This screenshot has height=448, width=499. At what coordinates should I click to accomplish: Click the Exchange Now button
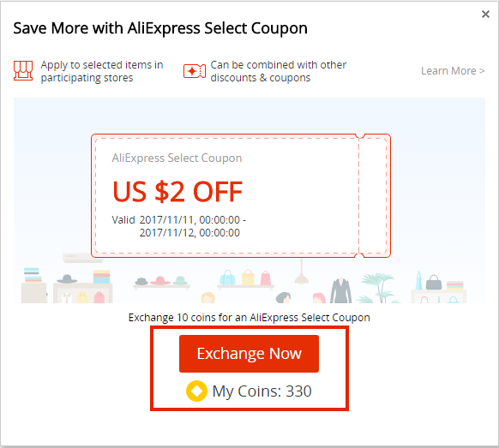pyautogui.click(x=249, y=353)
